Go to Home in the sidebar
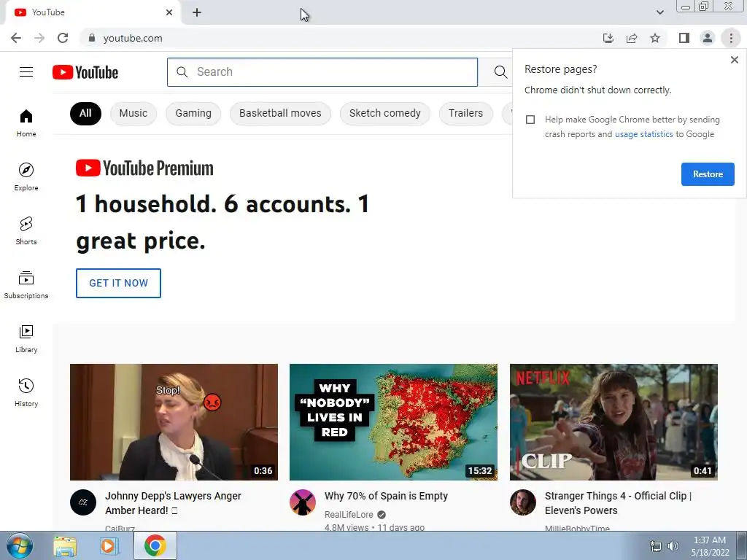Image resolution: width=747 pixels, height=560 pixels. [x=26, y=122]
